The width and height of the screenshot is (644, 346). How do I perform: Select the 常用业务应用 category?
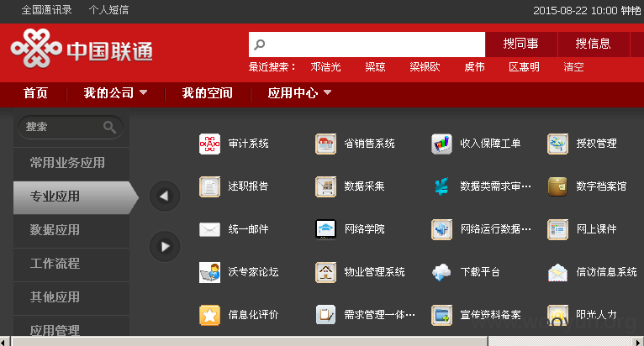point(71,163)
